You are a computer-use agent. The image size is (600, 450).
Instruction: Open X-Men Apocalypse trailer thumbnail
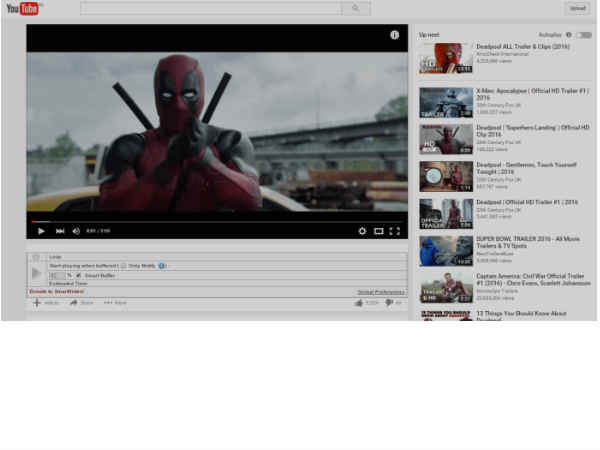pyautogui.click(x=446, y=103)
